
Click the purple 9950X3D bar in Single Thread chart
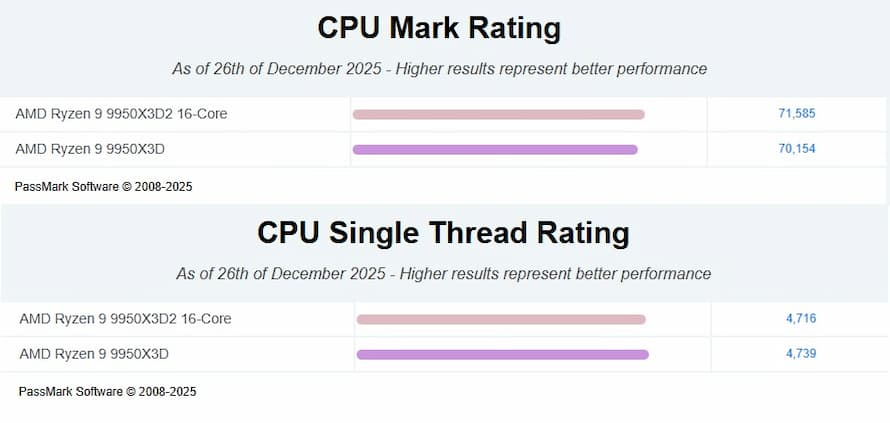point(502,354)
